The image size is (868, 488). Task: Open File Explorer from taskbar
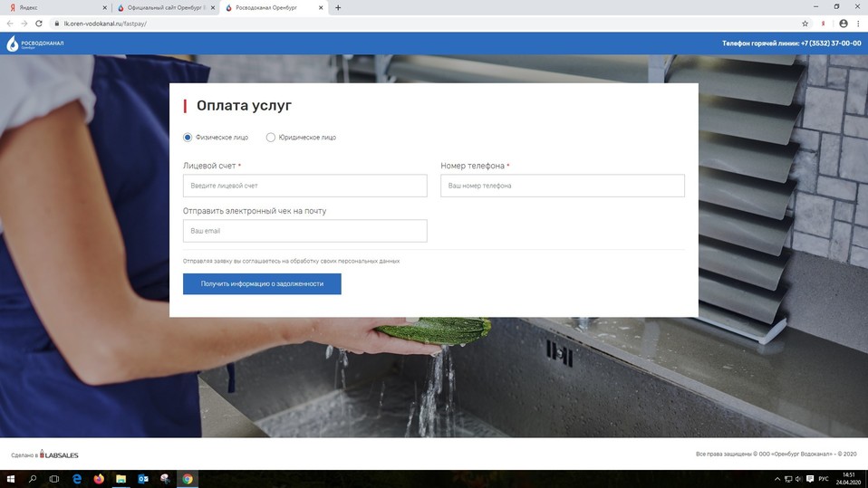pyautogui.click(x=121, y=479)
